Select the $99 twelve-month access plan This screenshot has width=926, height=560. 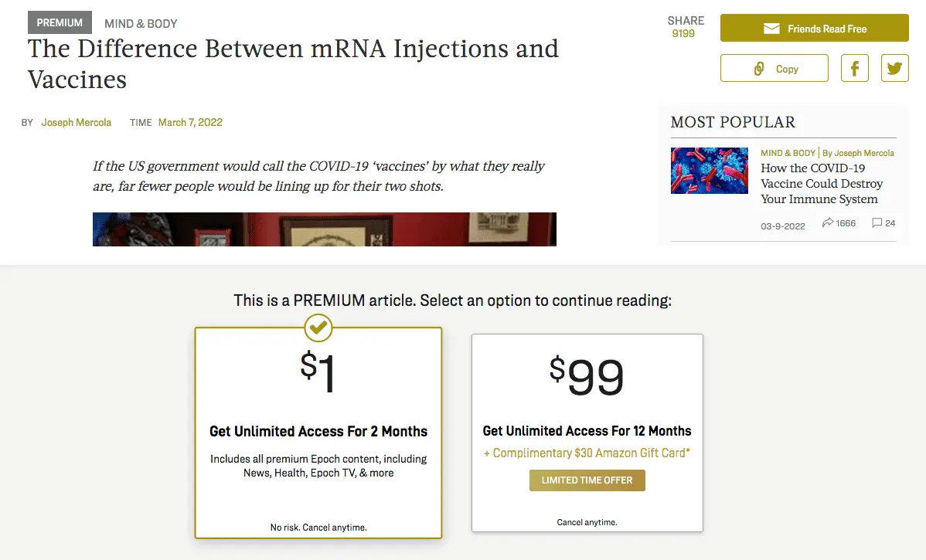coord(587,433)
